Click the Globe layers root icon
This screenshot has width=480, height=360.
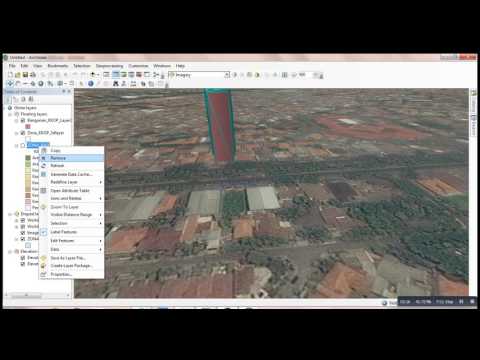tap(10, 108)
